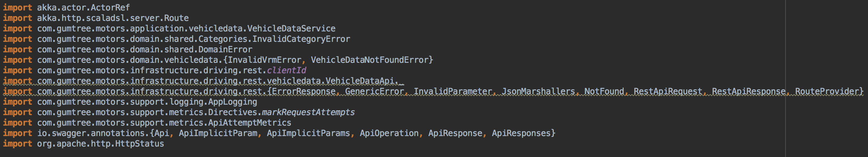This screenshot has width=868, height=157.
Task: Click InvalidCategoryError identifier
Action: tap(301, 39)
